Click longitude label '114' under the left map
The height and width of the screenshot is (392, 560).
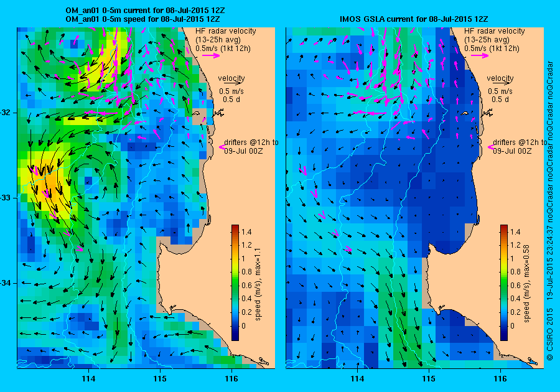(88, 379)
